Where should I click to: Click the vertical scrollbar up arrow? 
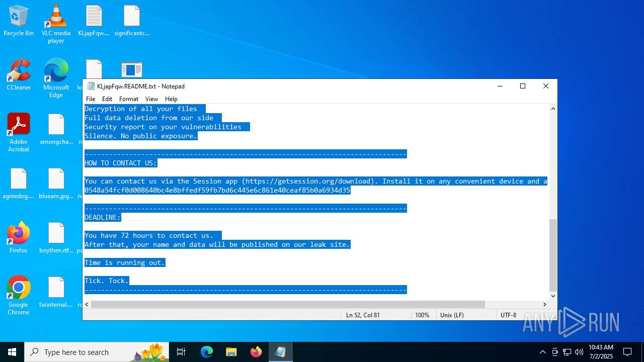click(x=553, y=109)
